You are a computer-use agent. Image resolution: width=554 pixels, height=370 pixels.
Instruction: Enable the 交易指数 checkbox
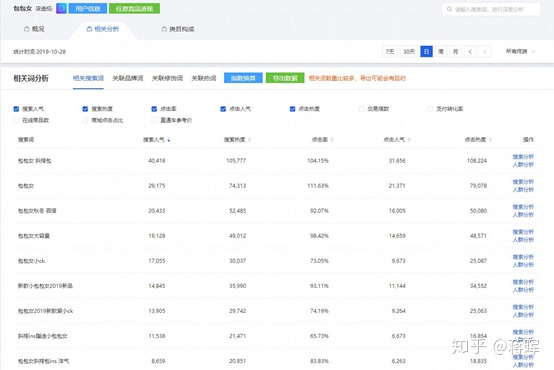tap(361, 109)
